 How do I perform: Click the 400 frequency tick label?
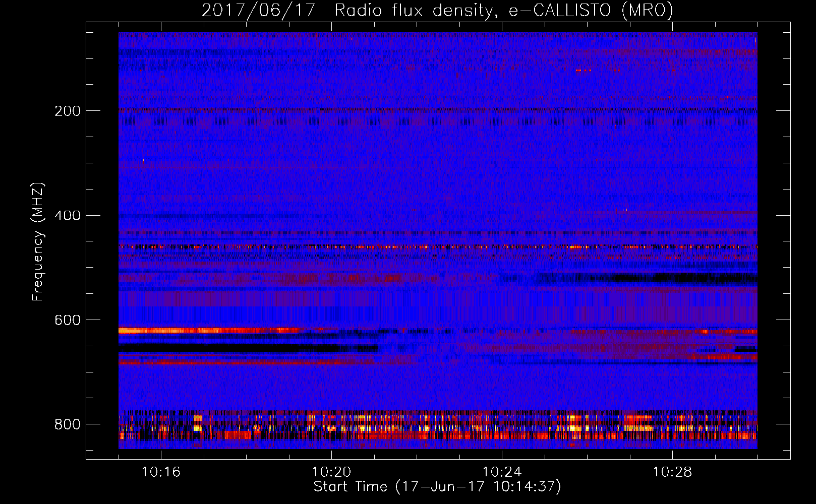click(68, 216)
